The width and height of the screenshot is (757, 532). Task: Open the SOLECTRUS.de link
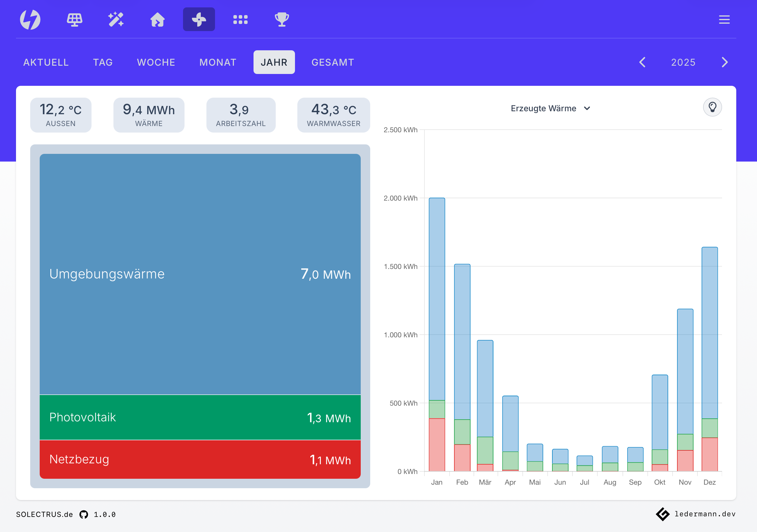click(x=44, y=514)
